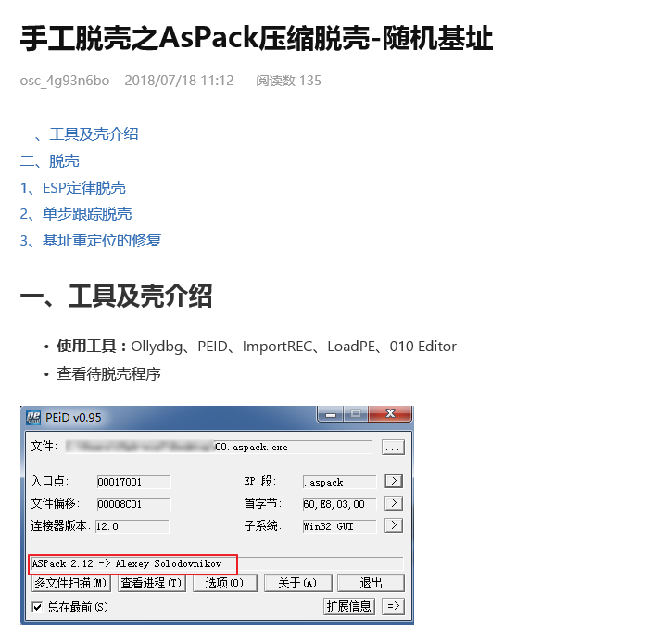This screenshot has height=644, width=655.
Task: Open the view processes (查看进程) button
Action: coord(151,583)
